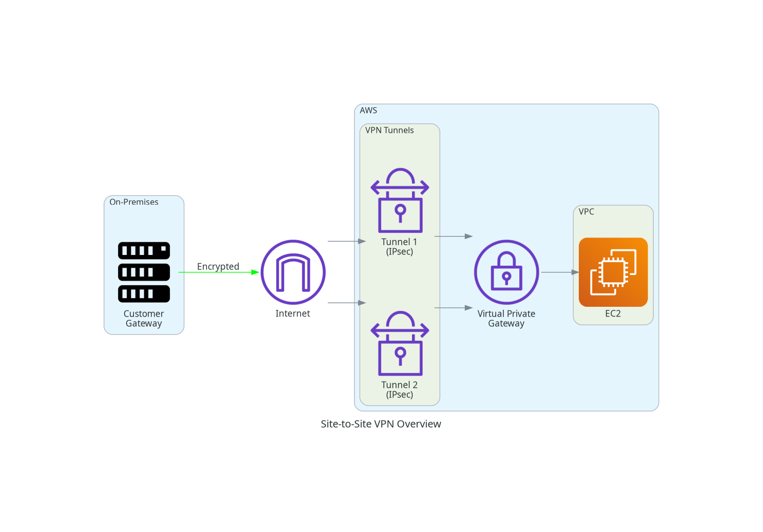
Task: Click the "Customer Gateway" label text
Action: click(144, 319)
